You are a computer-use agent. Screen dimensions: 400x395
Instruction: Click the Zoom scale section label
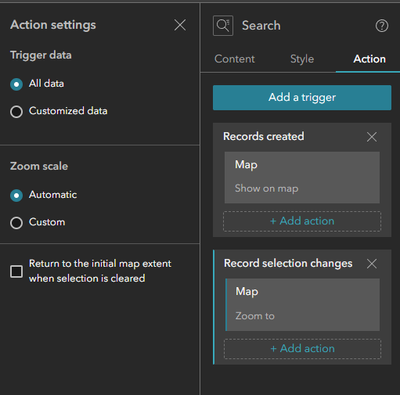pos(39,166)
